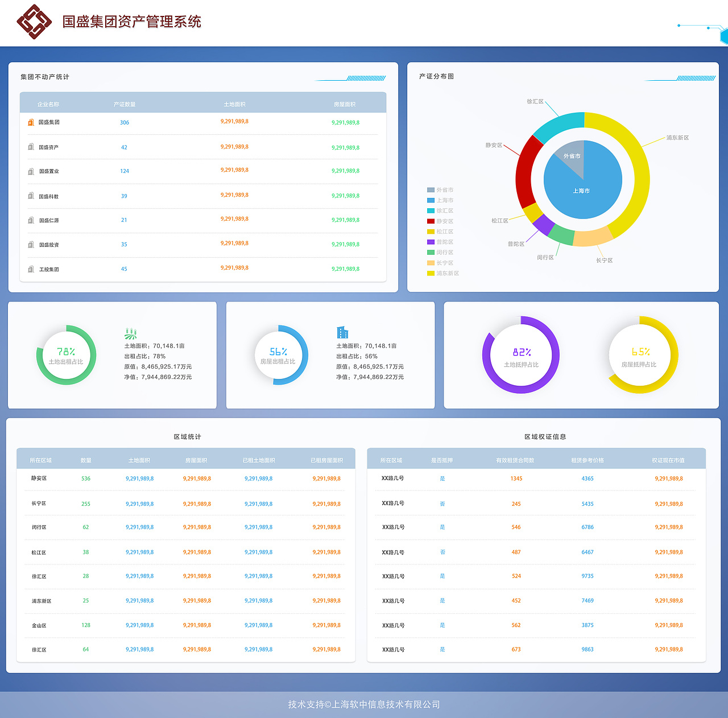Click the 产证数量 column header
Screen dimensions: 728x718
(x=125, y=104)
